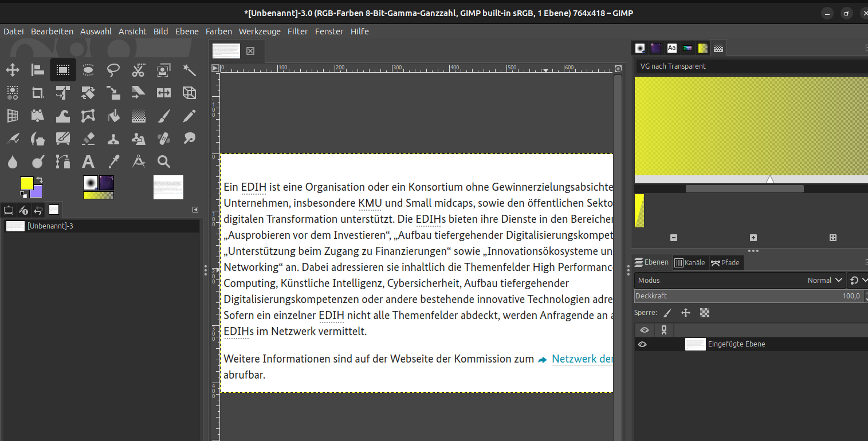Select the Zoom magnifier tool
Image resolution: width=868 pixels, height=441 pixels.
pos(164,162)
